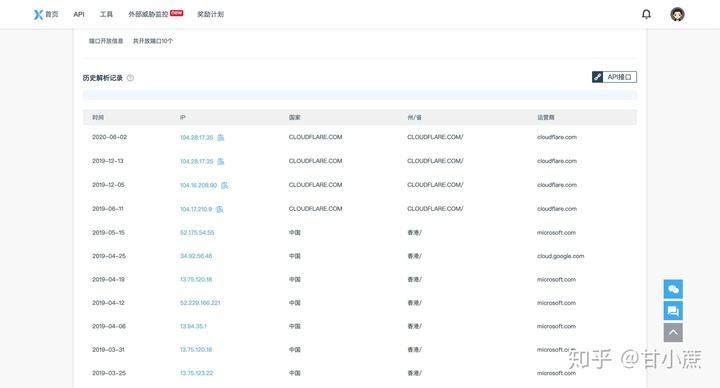This screenshot has height=388, width=720.
Task: Open the 首页 nav item
Action: tap(51, 14)
